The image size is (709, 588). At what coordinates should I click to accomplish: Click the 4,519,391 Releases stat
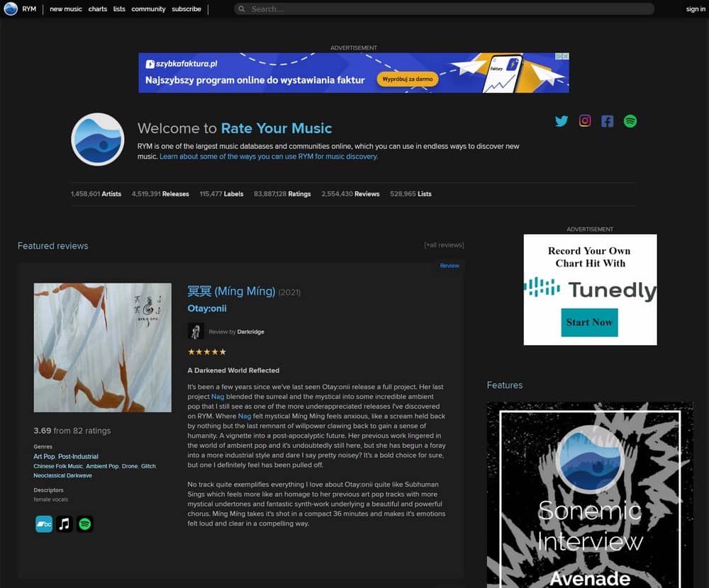[x=160, y=194]
